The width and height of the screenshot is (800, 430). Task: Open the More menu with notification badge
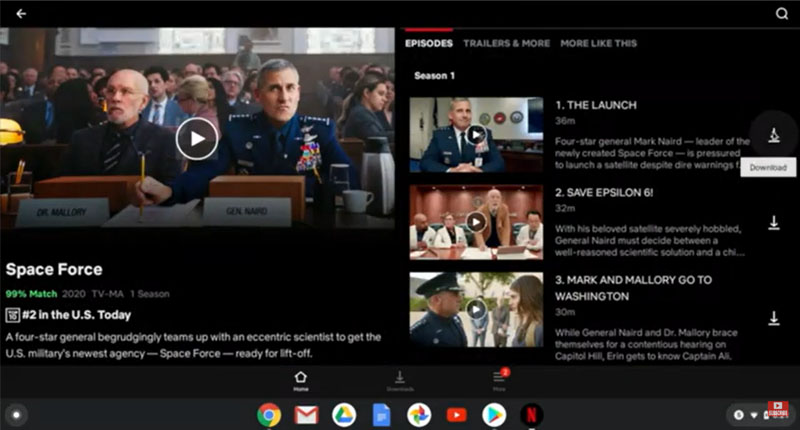499,381
